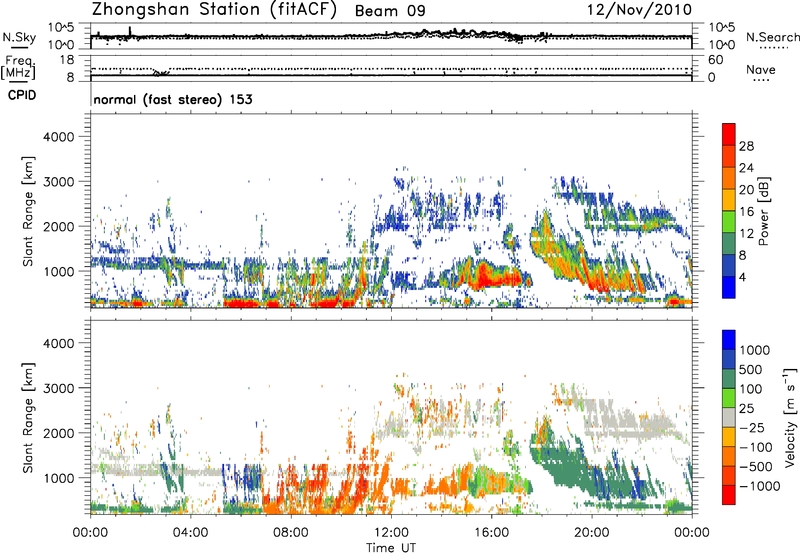Click the '16:00' time tick label

(491, 533)
